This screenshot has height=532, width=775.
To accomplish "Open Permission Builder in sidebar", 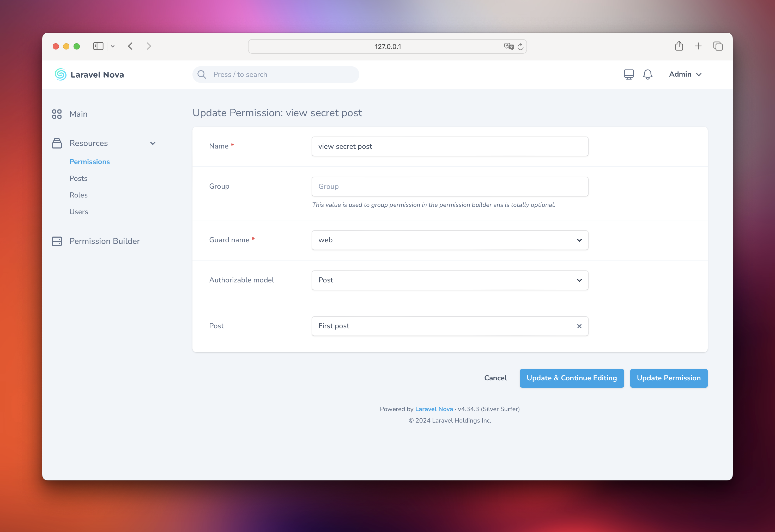I will [104, 241].
